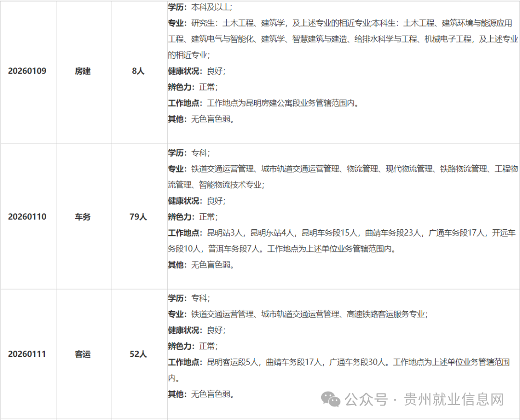Select job code 20260109 cell
Viewport: 520px width, 420px height.
[x=27, y=71]
